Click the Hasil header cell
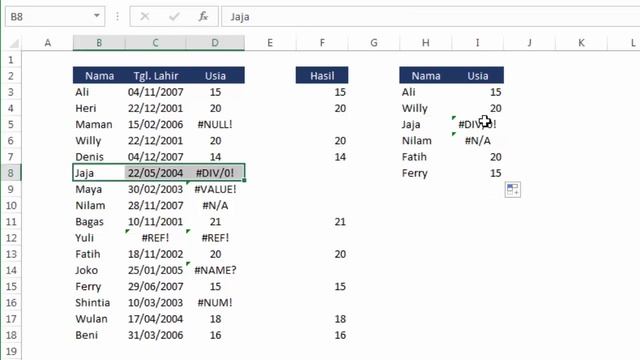The height and width of the screenshot is (360, 640). coord(322,76)
